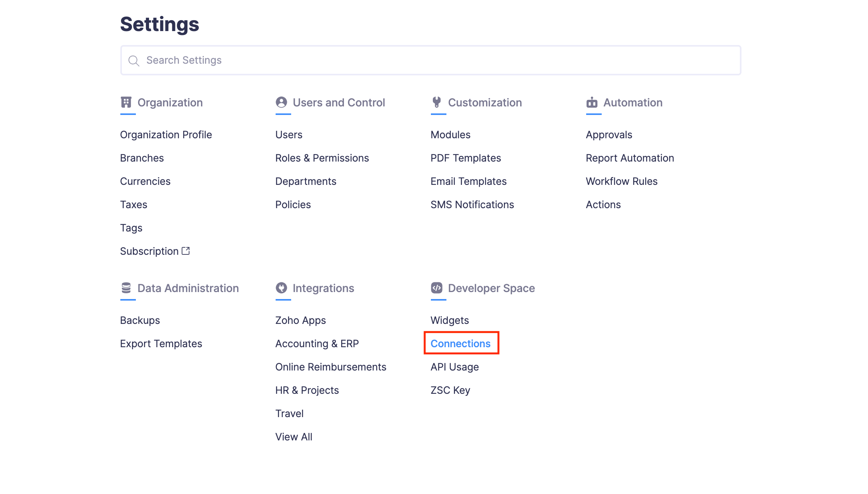Image resolution: width=868 pixels, height=494 pixels.
Task: Open the ZSC Key page
Action: click(x=450, y=390)
